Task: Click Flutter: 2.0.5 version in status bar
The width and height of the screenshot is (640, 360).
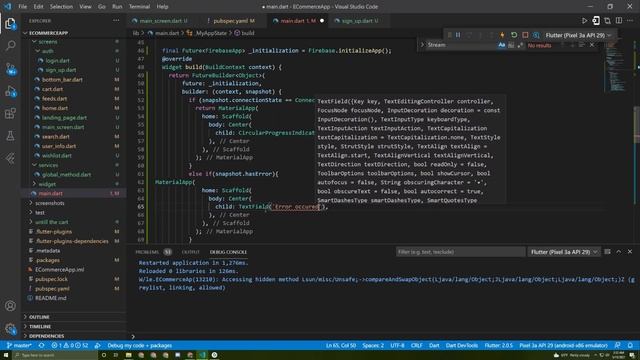Action: click(x=498, y=345)
